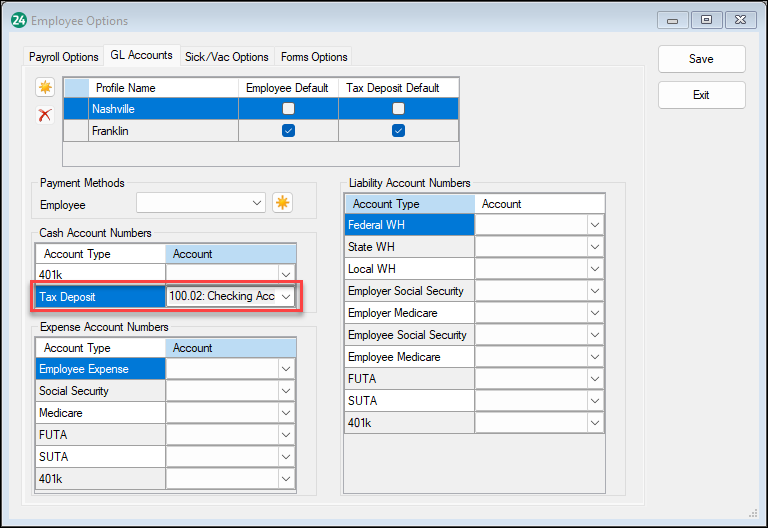Image resolution: width=768 pixels, height=528 pixels.
Task: Click the add new profile star icon
Action: tap(44, 88)
